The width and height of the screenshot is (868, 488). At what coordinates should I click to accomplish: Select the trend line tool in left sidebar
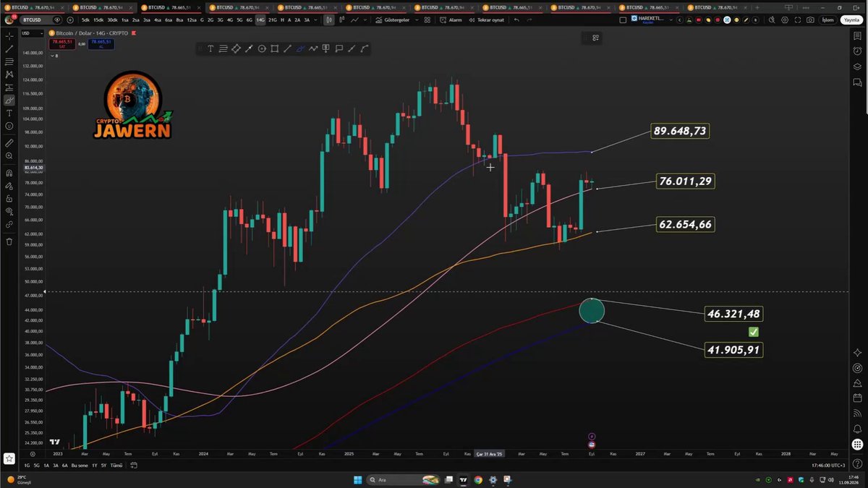(x=9, y=48)
